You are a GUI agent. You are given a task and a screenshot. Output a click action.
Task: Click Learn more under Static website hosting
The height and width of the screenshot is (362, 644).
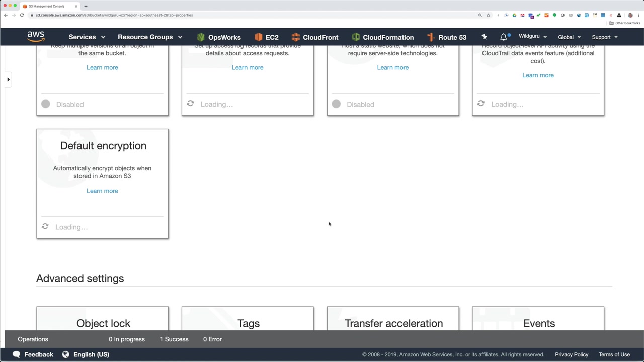(x=393, y=67)
